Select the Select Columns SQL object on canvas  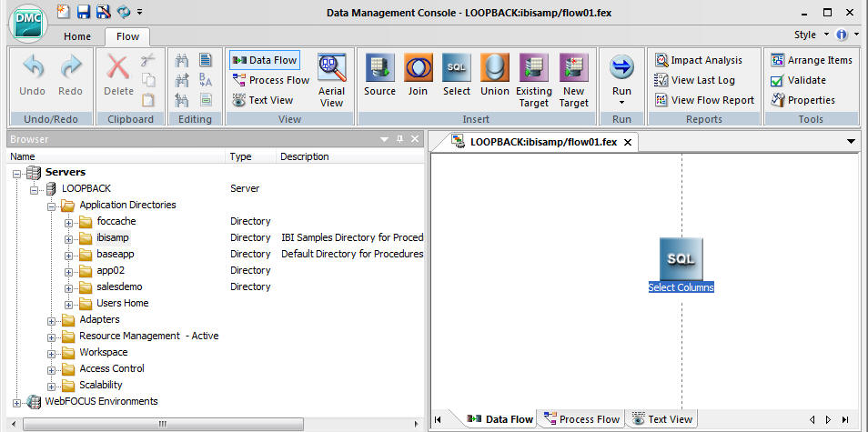[x=681, y=266]
